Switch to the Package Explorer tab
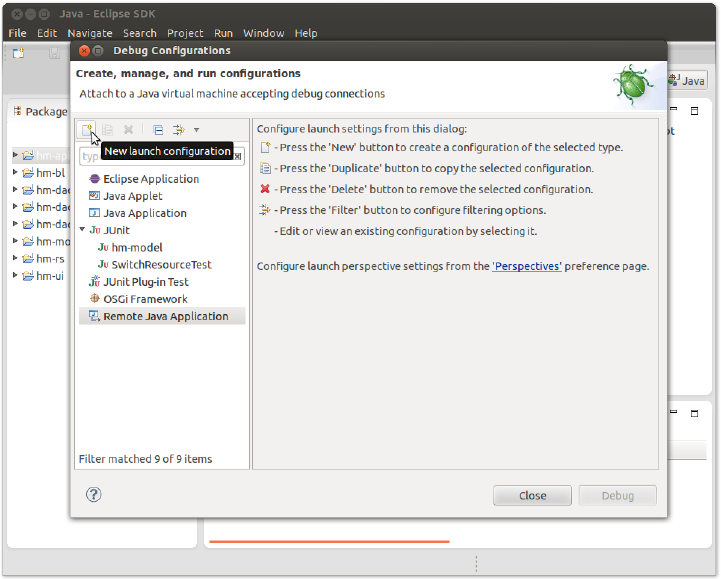 click(x=41, y=111)
